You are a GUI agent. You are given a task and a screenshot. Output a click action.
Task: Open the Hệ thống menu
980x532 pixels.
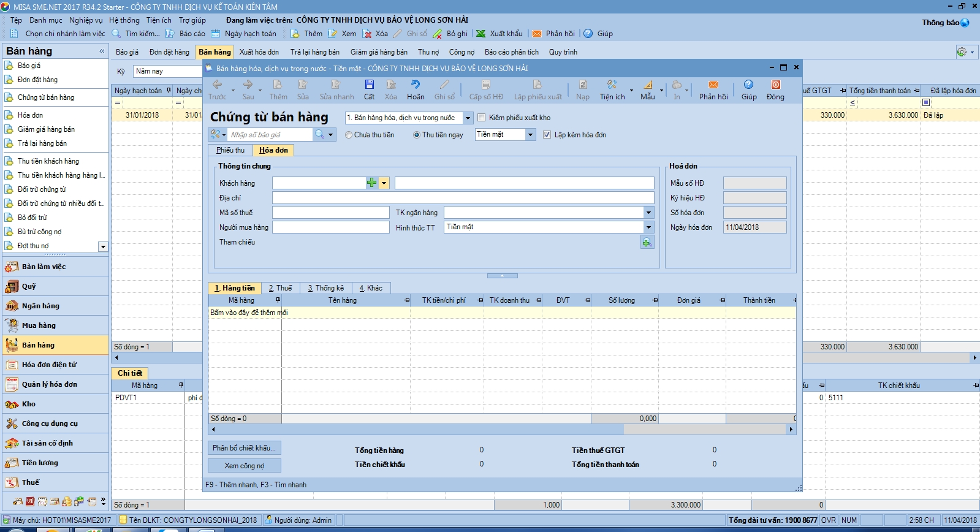(124, 20)
